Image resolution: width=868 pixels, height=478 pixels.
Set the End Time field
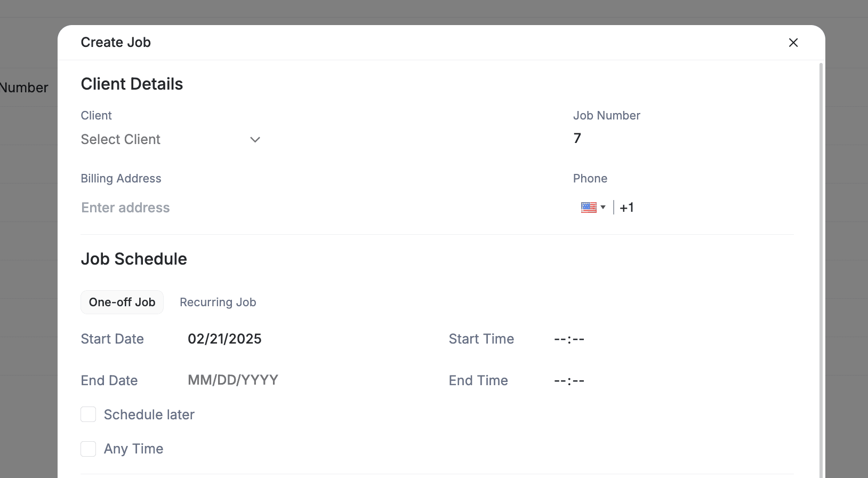(569, 381)
